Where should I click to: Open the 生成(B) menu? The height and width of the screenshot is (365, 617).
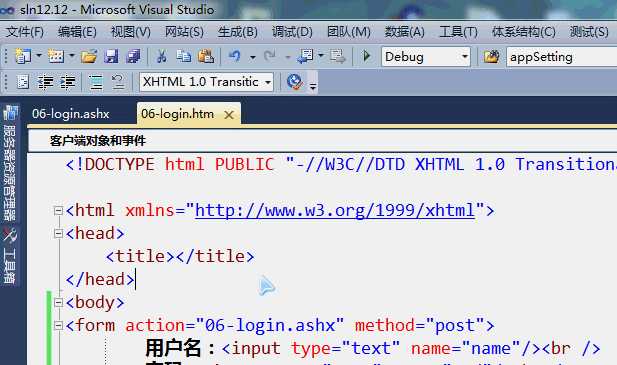[238, 31]
